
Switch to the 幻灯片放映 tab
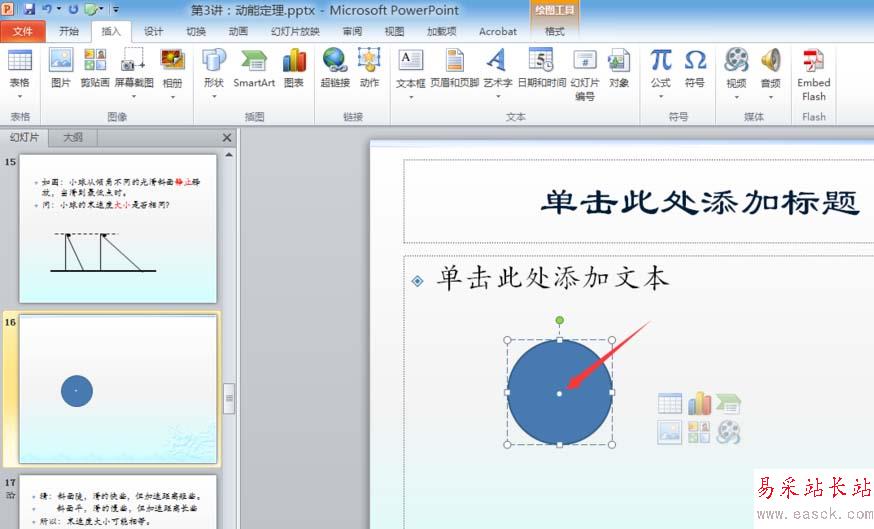(295, 31)
